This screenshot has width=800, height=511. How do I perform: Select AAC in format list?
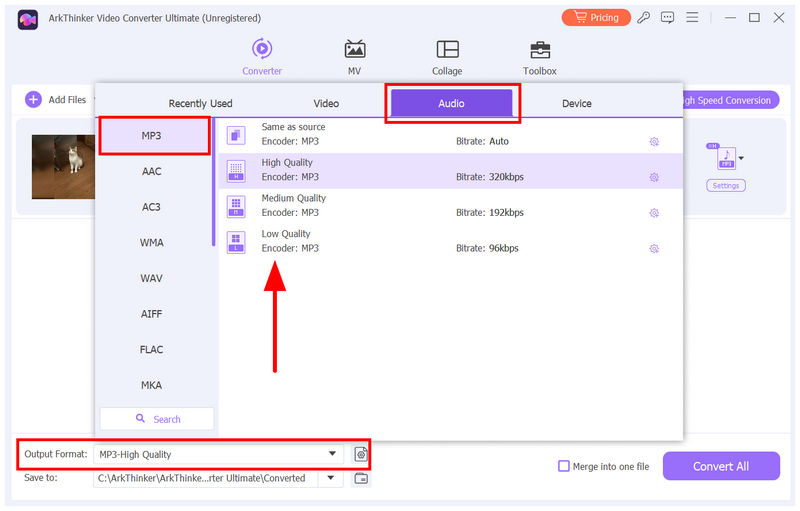tap(152, 171)
